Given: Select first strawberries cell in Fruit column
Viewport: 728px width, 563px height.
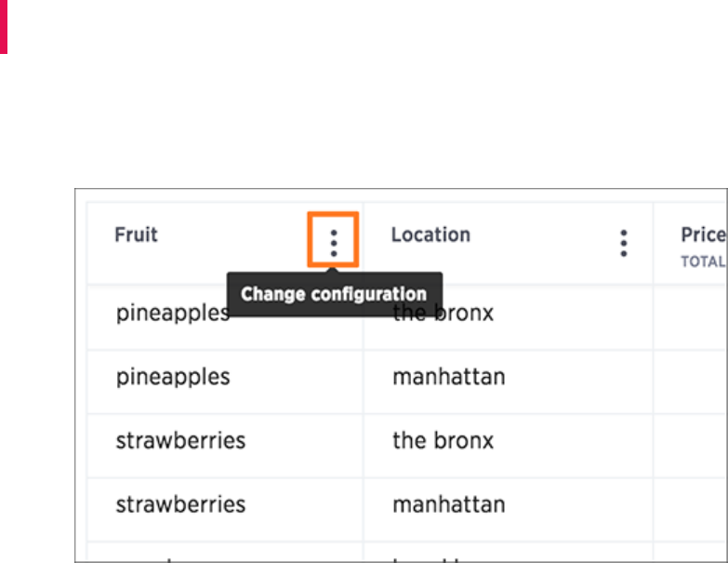Looking at the screenshot, I should click(180, 440).
